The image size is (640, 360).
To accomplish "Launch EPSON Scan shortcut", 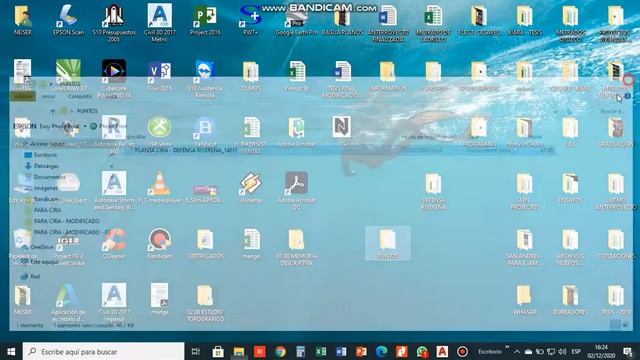I will click(68, 20).
